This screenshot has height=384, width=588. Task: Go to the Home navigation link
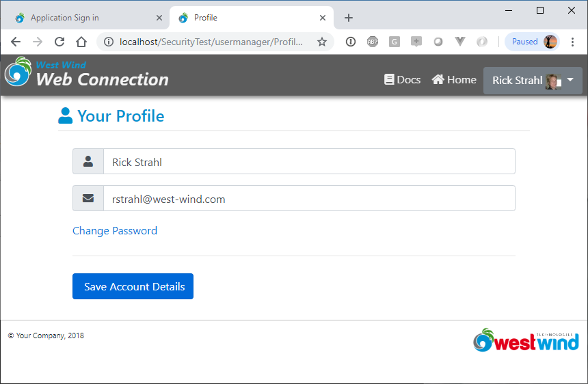pyautogui.click(x=454, y=80)
